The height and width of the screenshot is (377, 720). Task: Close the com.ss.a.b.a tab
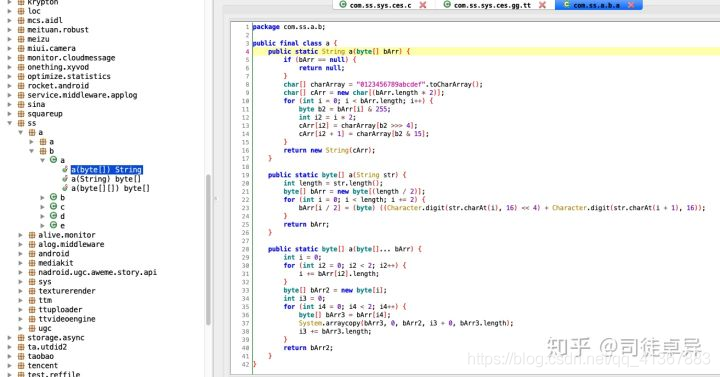coord(631,5)
